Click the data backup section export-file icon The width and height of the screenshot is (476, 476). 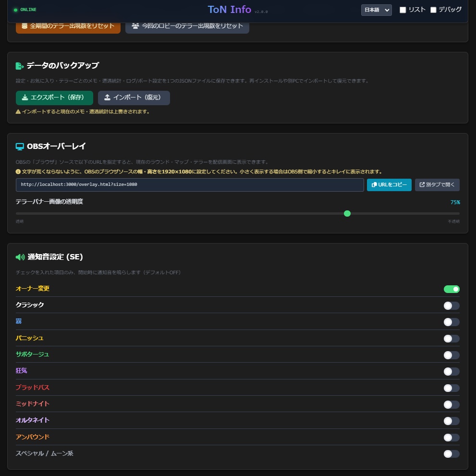[19, 66]
